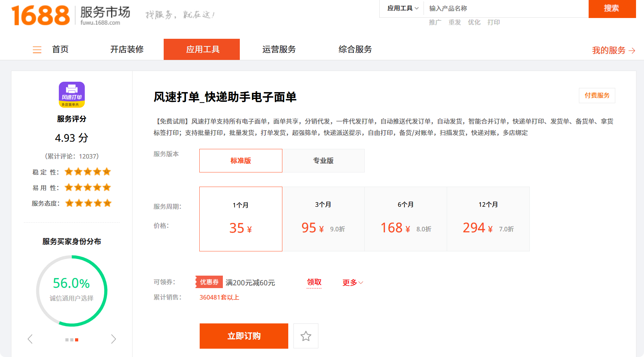Screen dimensions: 644x357
Task: Expand 更多 coupons list
Action: tap(353, 283)
